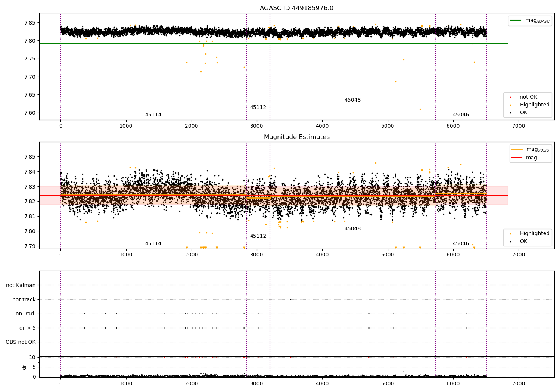Click the "45114" obsid label in the top plot
Viewport: 560px width, 392px height.
pos(153,115)
